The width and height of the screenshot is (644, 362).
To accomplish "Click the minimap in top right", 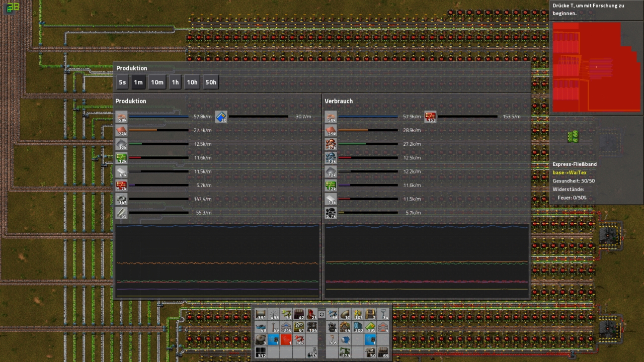I will click(596, 67).
